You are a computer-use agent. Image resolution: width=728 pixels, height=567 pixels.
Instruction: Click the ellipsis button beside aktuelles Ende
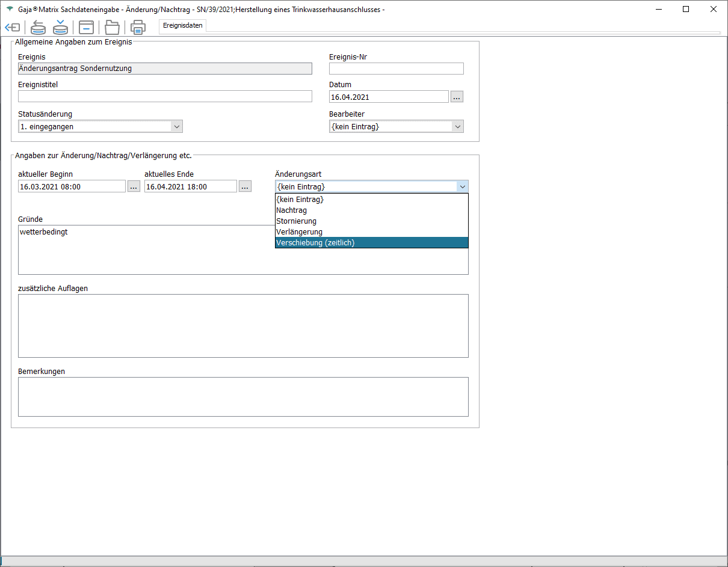245,186
